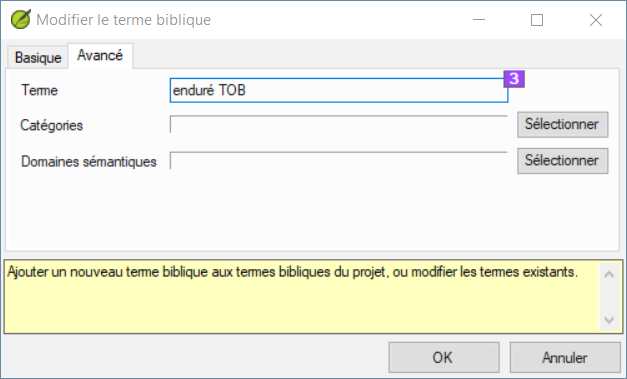Click the help text scroll down arrow
The width and height of the screenshot is (627, 379).
[609, 320]
